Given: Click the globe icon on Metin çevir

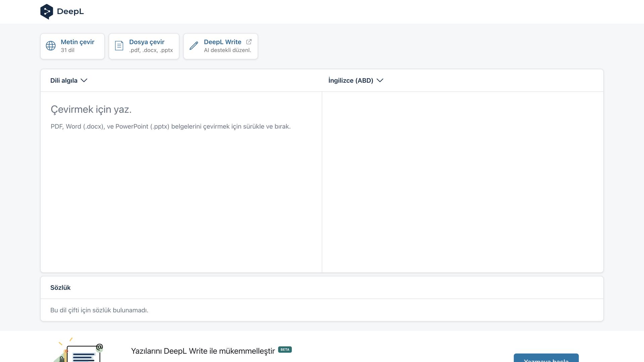Looking at the screenshot, I should coord(51,46).
